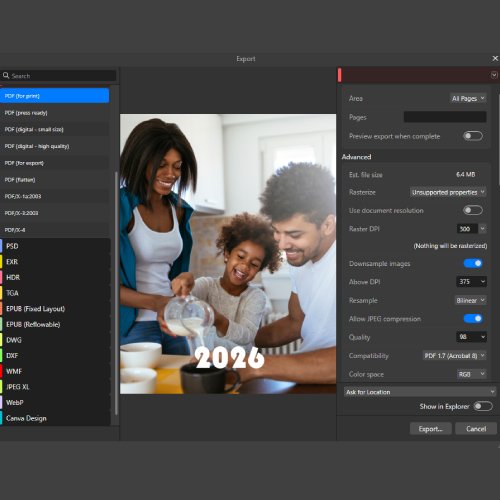
Task: Choose EPUB (Fixed Layout) format
Action: coord(55,309)
